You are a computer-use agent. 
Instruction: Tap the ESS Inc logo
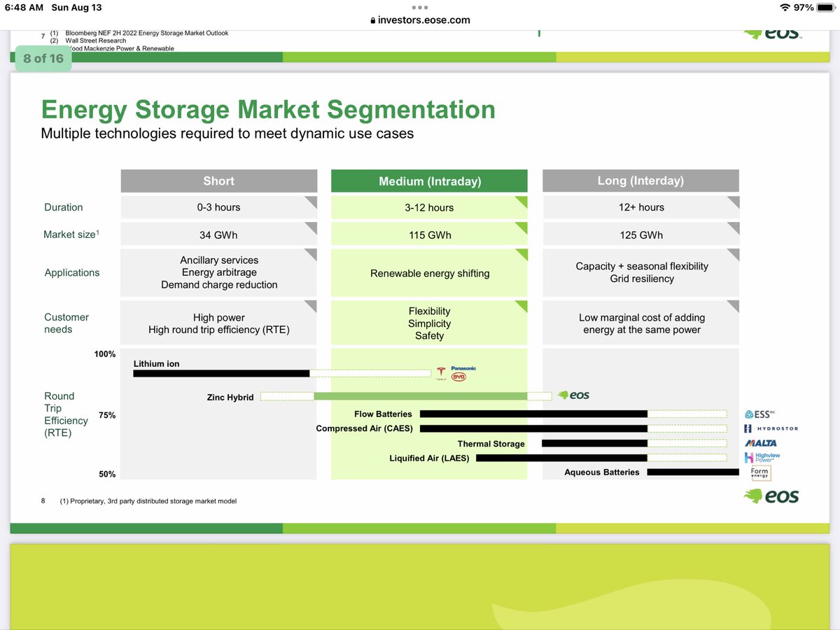click(760, 414)
